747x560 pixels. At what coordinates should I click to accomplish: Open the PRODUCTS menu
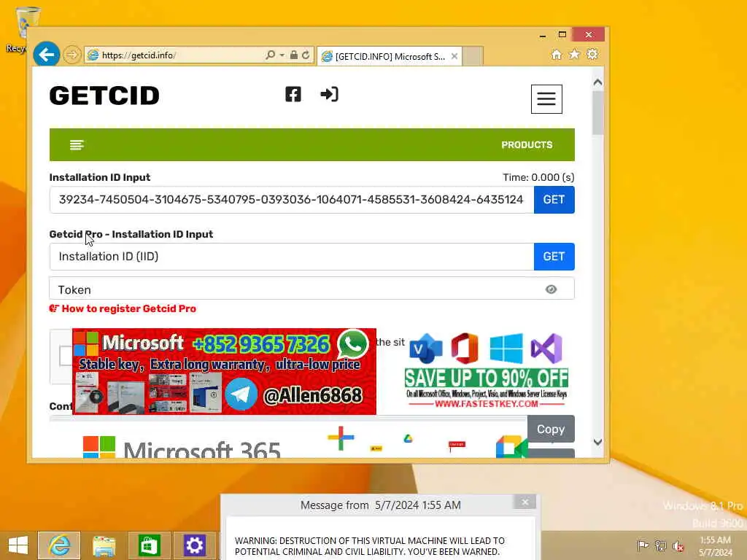[527, 145]
